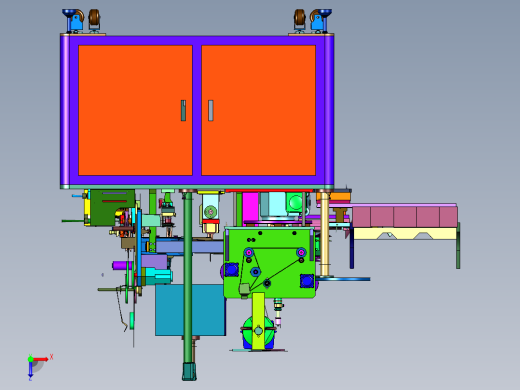Select the pink segmented conveyor tray
Screen dimensions: 520x390
click(x=405, y=217)
